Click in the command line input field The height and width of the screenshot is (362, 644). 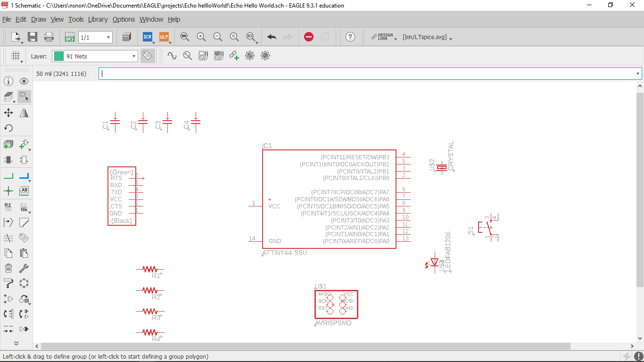point(366,74)
